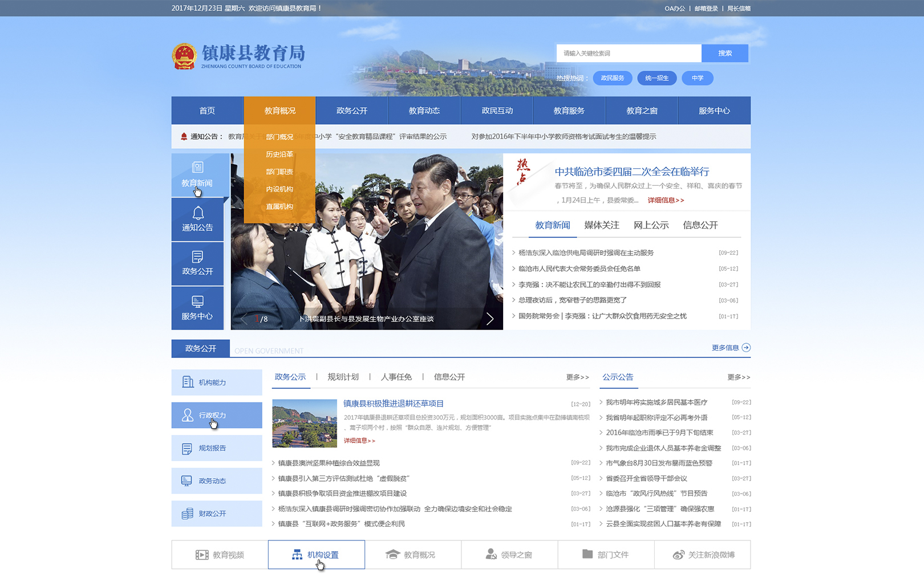The width and height of the screenshot is (924, 578).
Task: Open the 镇康县积极推进退耕还草项目 headline link
Action: pyautogui.click(x=394, y=404)
